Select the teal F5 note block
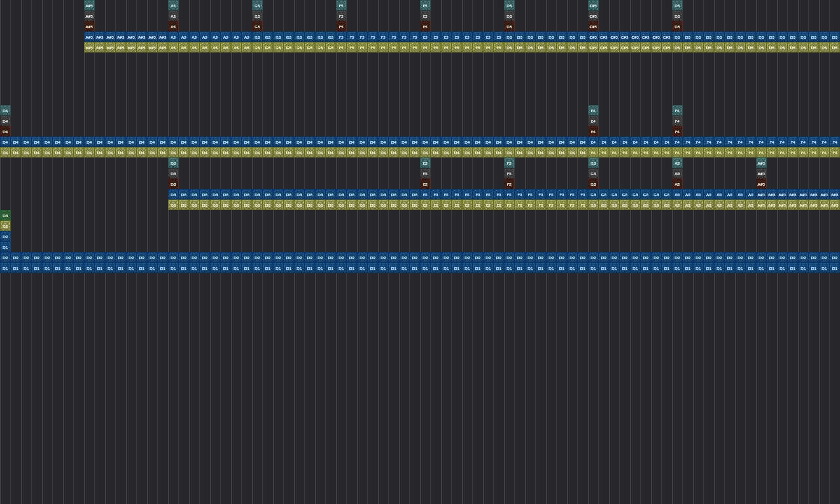The height and width of the screenshot is (504, 840). tap(341, 5)
